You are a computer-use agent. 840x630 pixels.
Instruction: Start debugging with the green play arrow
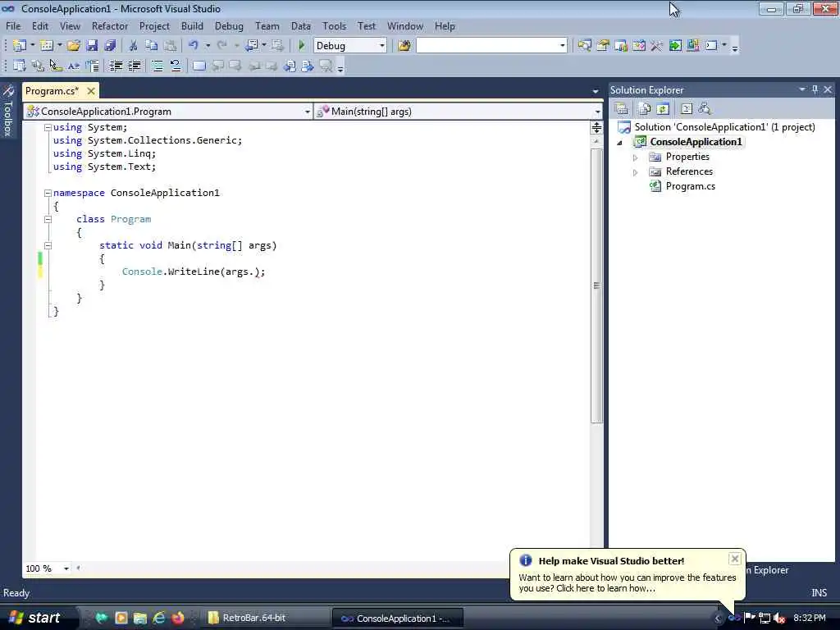pos(302,46)
